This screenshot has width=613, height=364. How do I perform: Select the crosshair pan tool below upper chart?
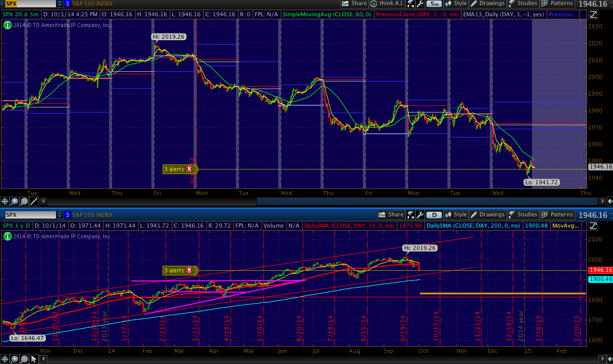(5, 201)
